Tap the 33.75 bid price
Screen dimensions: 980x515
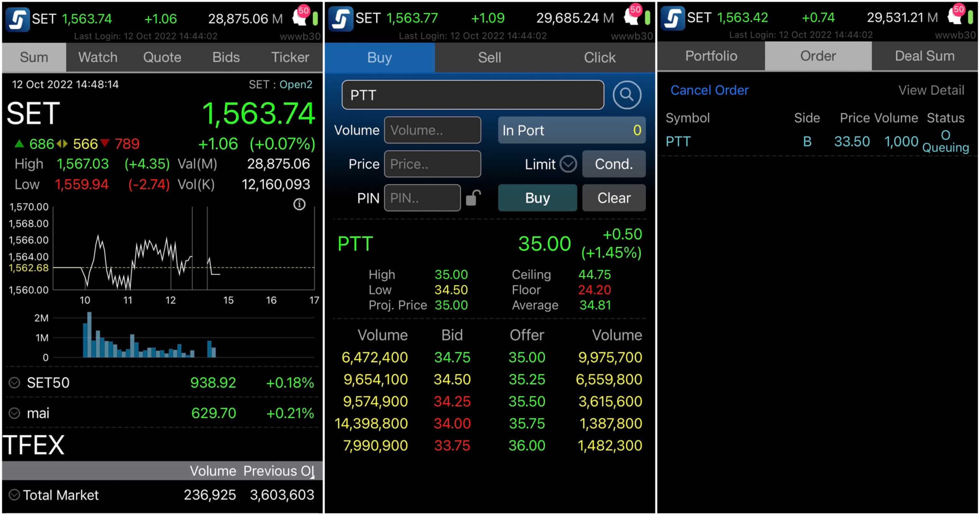click(x=452, y=445)
